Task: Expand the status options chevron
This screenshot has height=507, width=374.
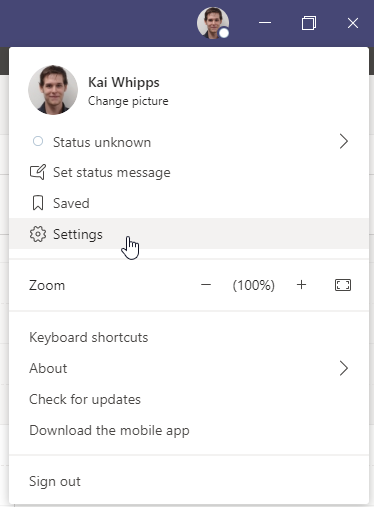Action: point(344,142)
